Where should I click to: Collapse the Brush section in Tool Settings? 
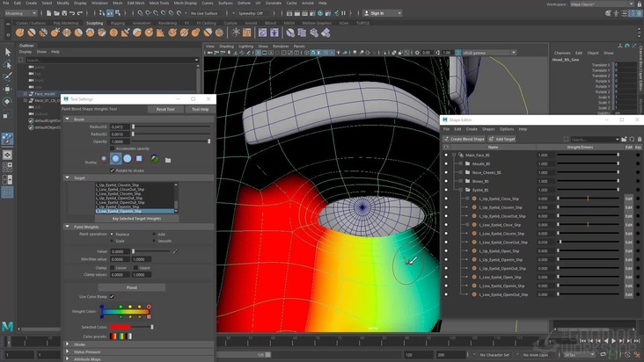pos(68,119)
